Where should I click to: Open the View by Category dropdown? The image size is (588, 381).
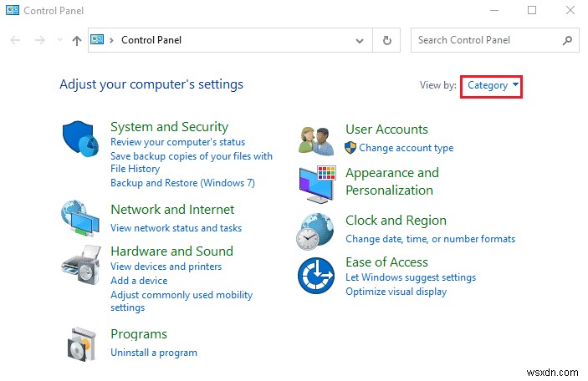point(492,85)
